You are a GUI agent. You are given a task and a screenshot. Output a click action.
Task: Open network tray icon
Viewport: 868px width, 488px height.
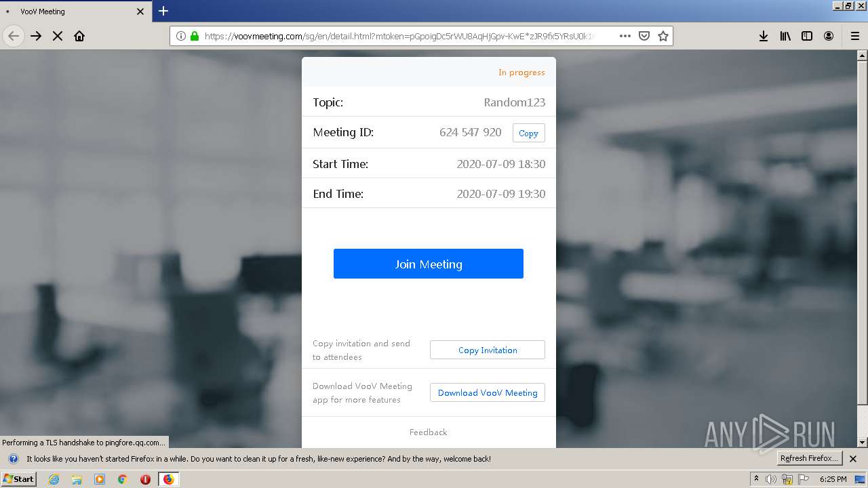coord(787,479)
